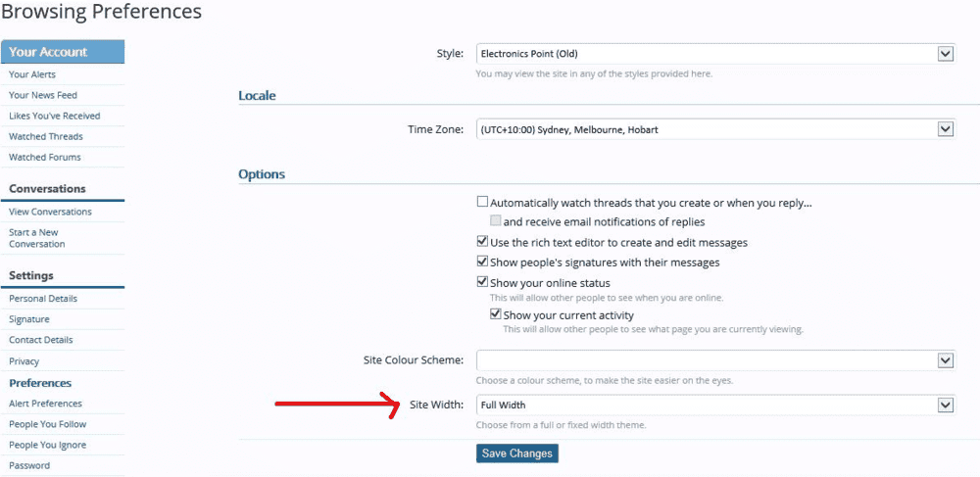Open Personal Details settings

click(x=43, y=299)
